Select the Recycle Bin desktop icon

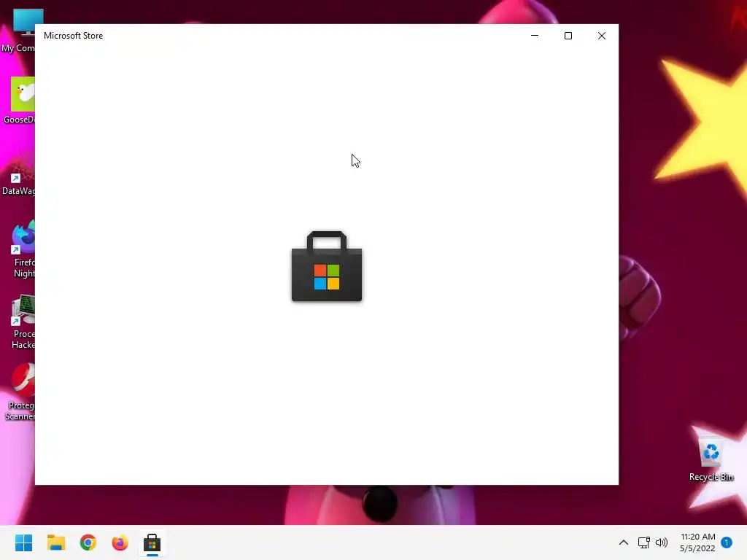(x=711, y=457)
